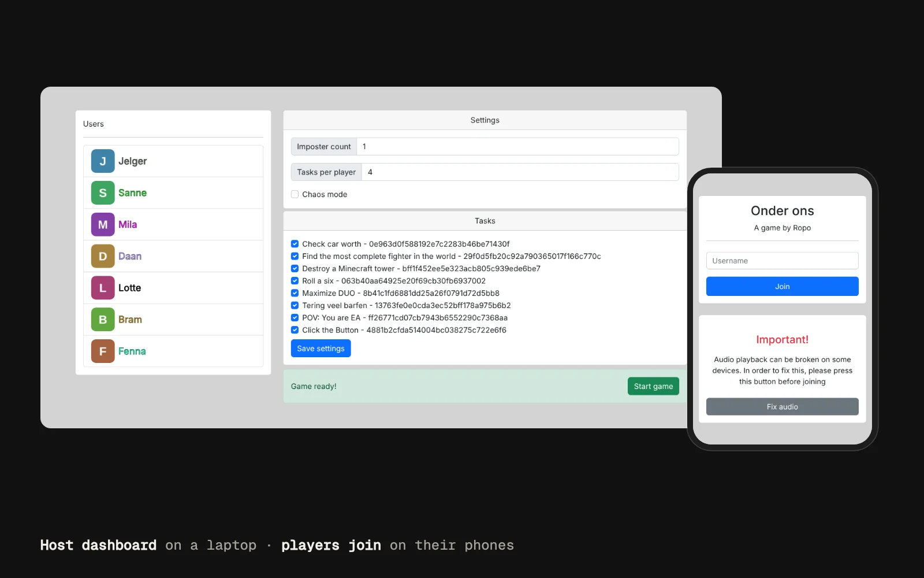Viewport: 924px width, 578px height.
Task: Click Bram's green B avatar
Action: (103, 320)
